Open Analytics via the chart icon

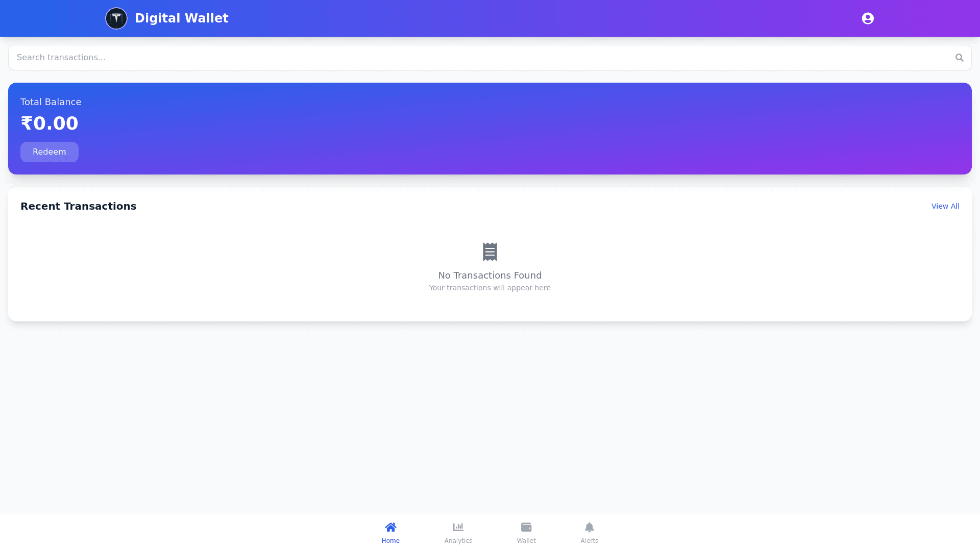(458, 527)
